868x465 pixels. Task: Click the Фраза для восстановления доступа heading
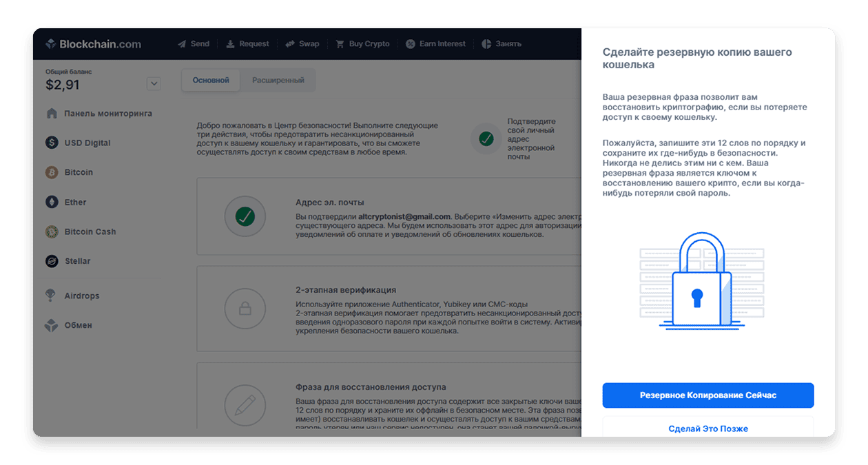point(371,387)
